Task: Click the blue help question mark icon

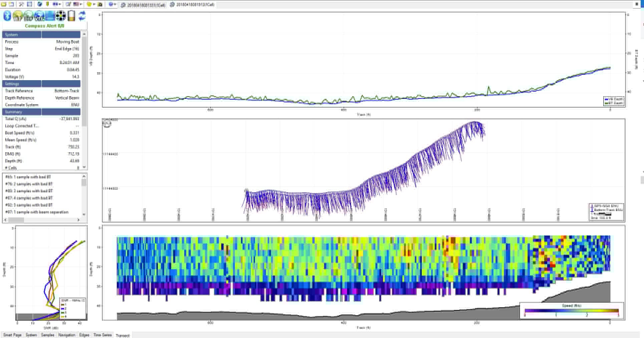Action: [111, 4]
